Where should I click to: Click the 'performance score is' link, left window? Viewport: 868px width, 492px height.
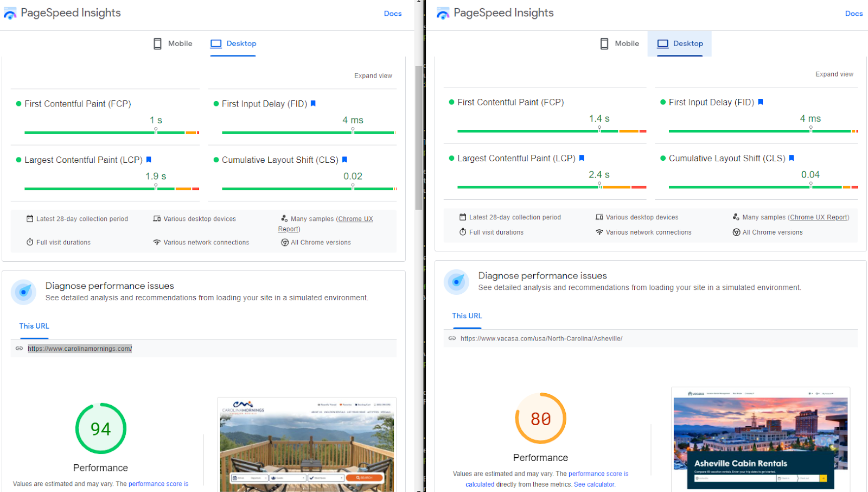pyautogui.click(x=158, y=484)
